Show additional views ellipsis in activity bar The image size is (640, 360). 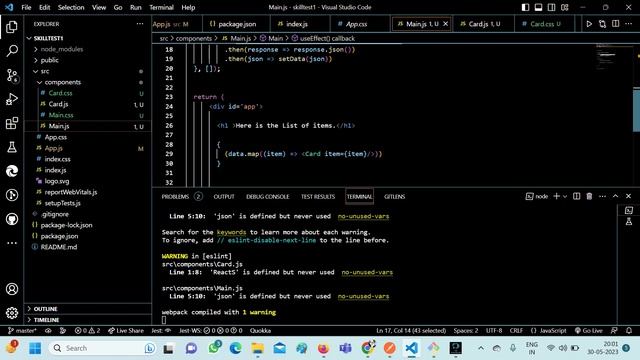point(12,243)
